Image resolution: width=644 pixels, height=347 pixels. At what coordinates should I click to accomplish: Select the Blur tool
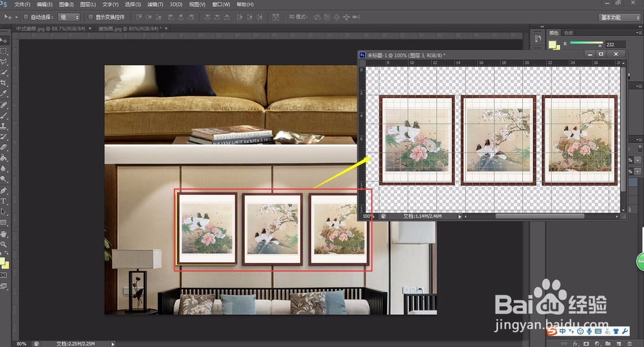tap(4, 169)
